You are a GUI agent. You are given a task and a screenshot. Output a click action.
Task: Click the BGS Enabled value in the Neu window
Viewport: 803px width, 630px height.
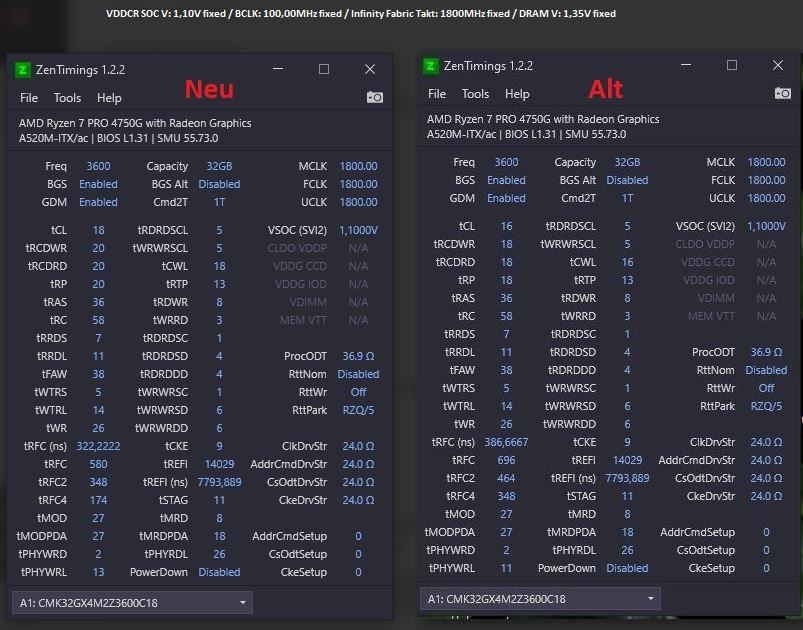coord(98,184)
